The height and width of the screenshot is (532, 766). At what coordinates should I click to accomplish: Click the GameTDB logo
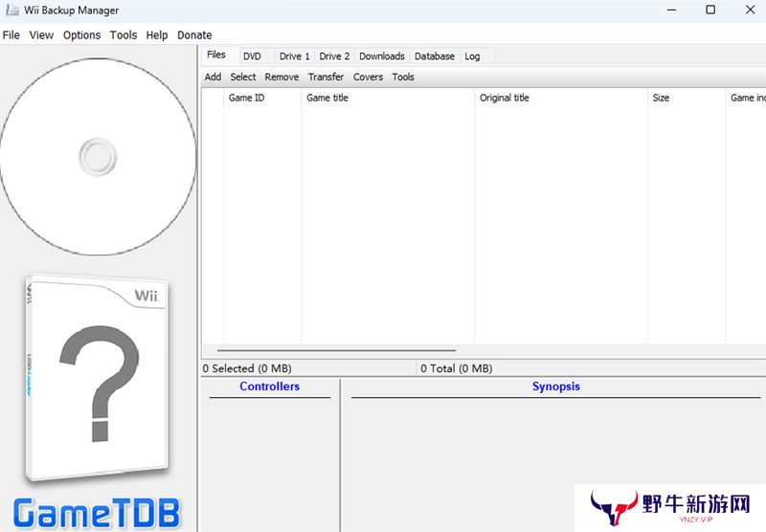[97, 512]
